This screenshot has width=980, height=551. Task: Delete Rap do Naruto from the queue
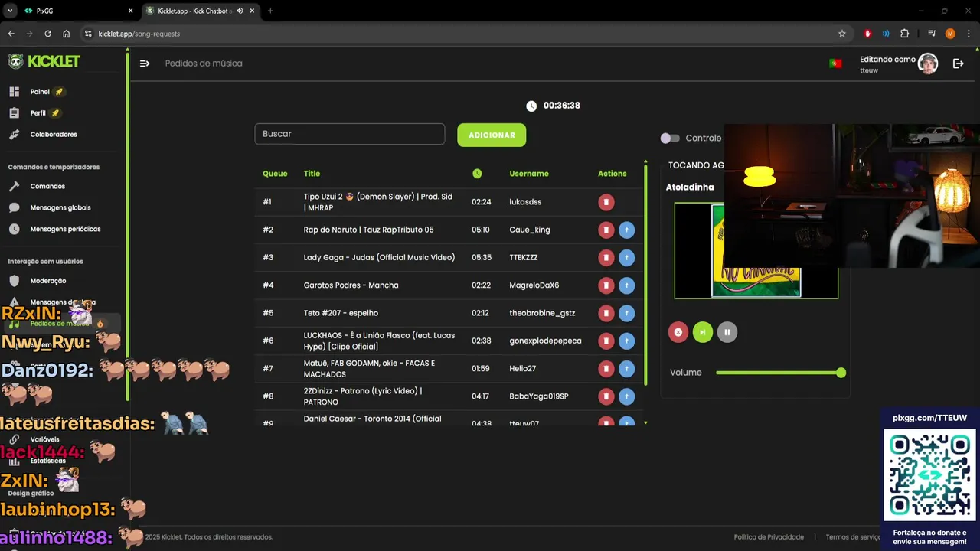tap(606, 230)
